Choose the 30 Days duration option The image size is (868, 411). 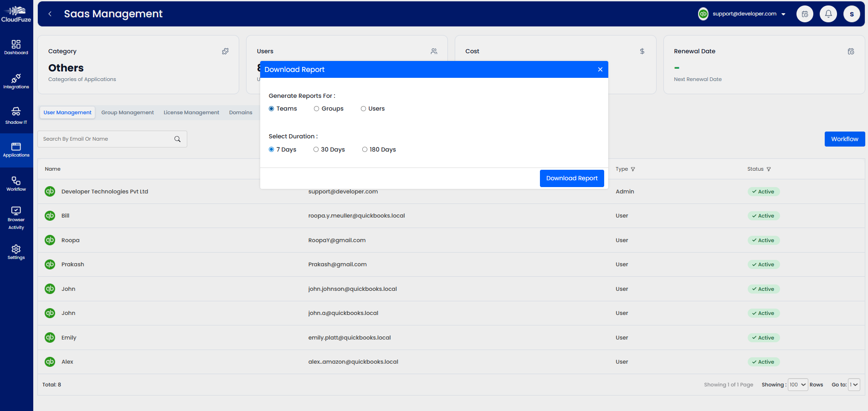316,149
